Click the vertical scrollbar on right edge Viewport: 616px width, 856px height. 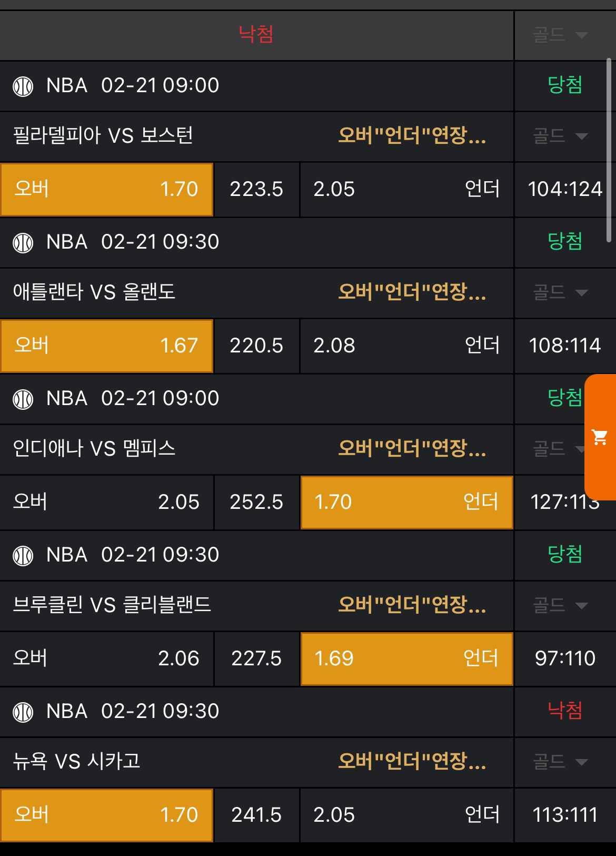pos(609,150)
